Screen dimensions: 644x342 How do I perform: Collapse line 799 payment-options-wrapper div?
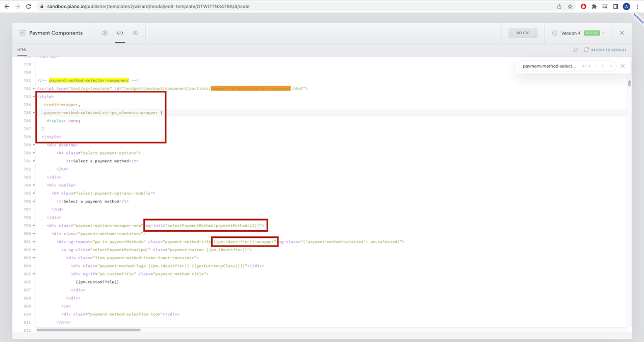[34, 226]
